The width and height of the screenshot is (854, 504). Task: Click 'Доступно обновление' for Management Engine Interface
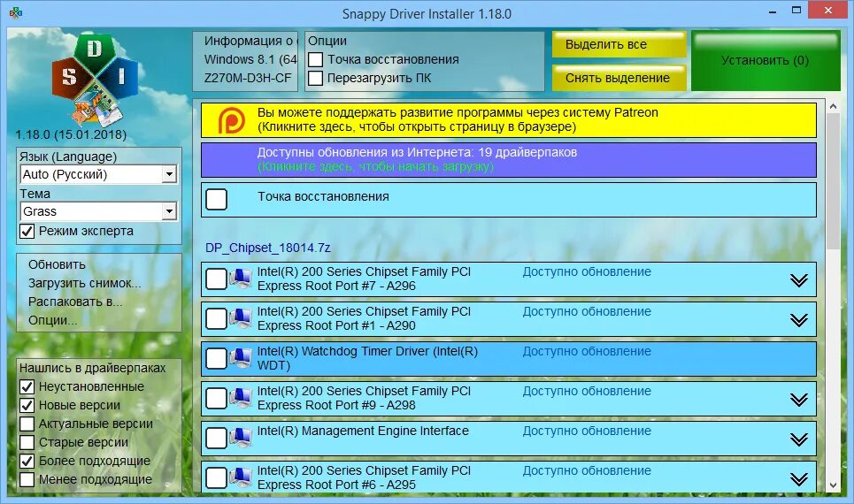[x=587, y=431]
